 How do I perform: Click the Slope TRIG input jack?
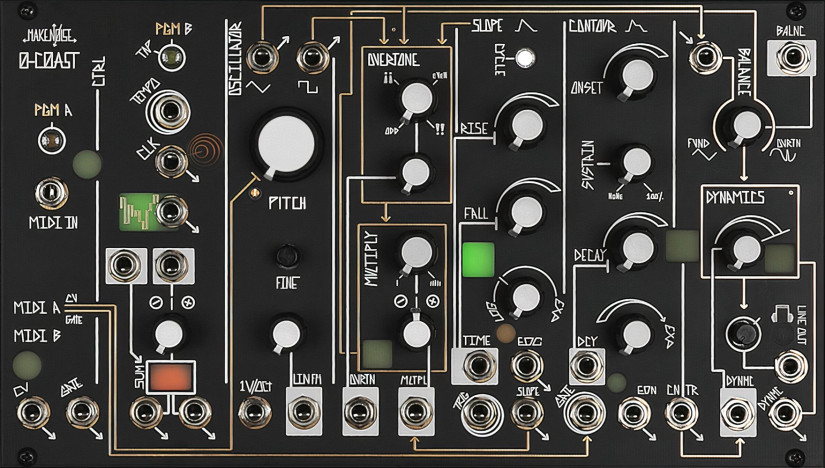(x=482, y=413)
